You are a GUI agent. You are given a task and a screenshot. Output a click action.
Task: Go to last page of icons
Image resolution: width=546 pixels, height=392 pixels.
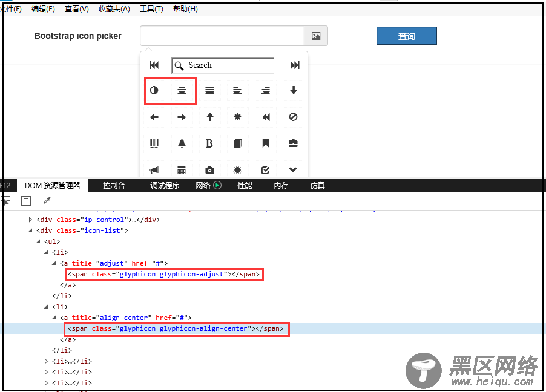tap(295, 65)
